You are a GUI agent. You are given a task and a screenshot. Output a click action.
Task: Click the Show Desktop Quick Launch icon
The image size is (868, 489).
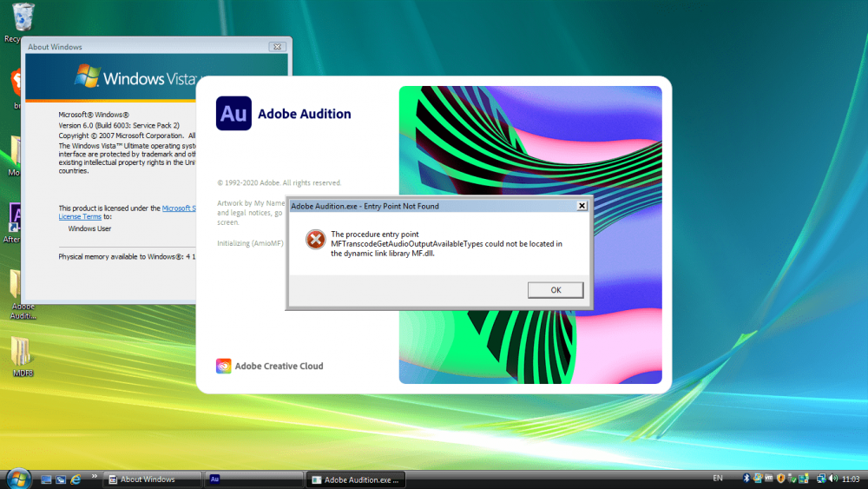pos(47,479)
